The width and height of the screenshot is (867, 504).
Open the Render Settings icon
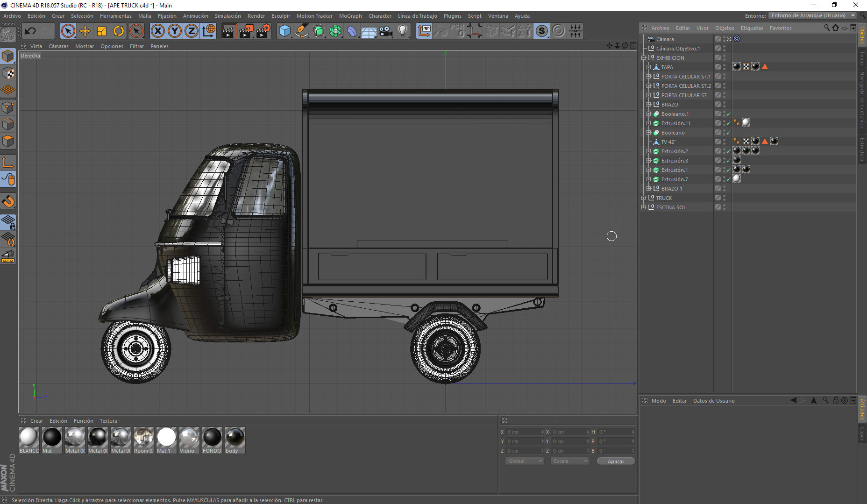[263, 31]
